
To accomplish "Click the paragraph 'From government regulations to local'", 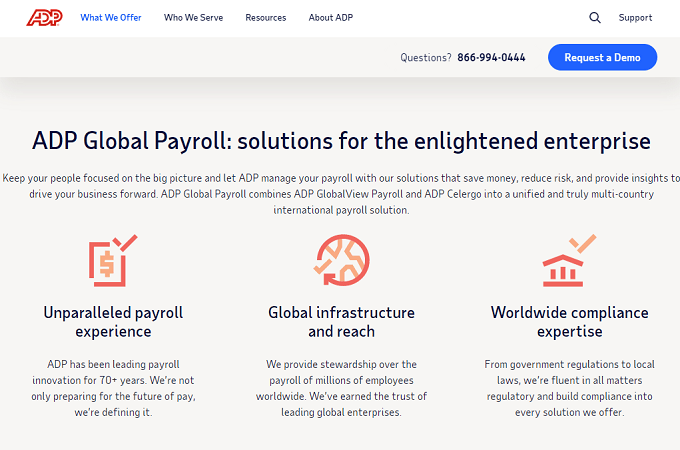I will coord(569,388).
